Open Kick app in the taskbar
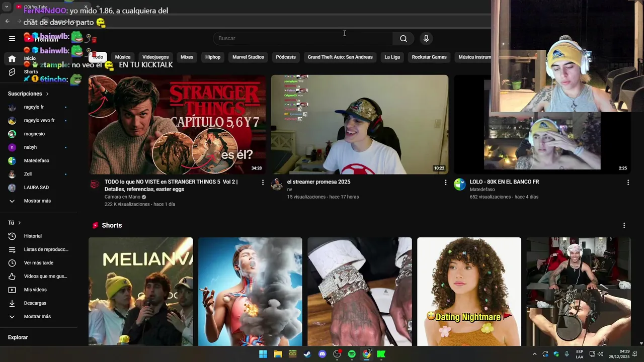This screenshot has width=644, height=362. click(x=381, y=354)
